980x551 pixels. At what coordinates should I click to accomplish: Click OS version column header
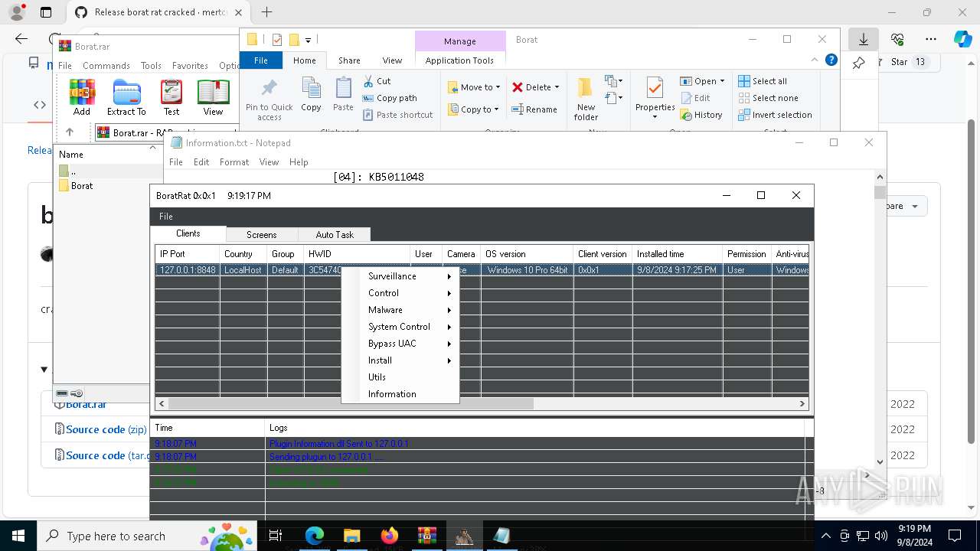pos(527,254)
